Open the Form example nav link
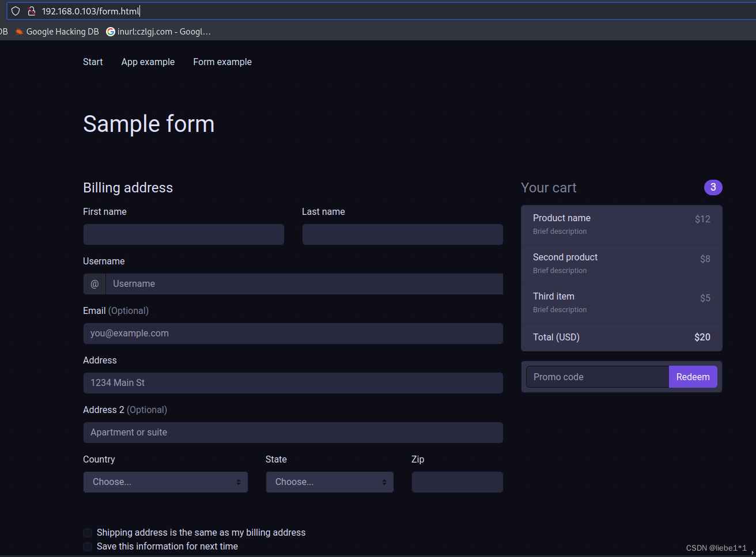Viewport: 756px width, 557px height. (222, 62)
